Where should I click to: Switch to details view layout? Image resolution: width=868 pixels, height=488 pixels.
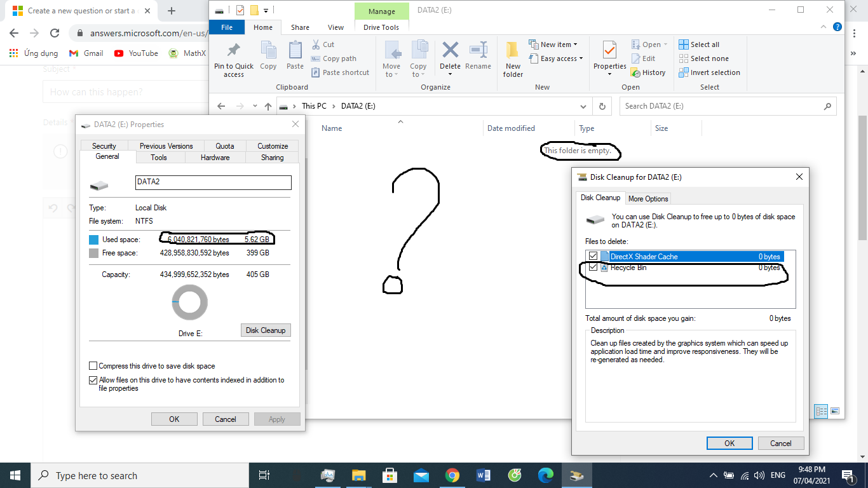(821, 411)
